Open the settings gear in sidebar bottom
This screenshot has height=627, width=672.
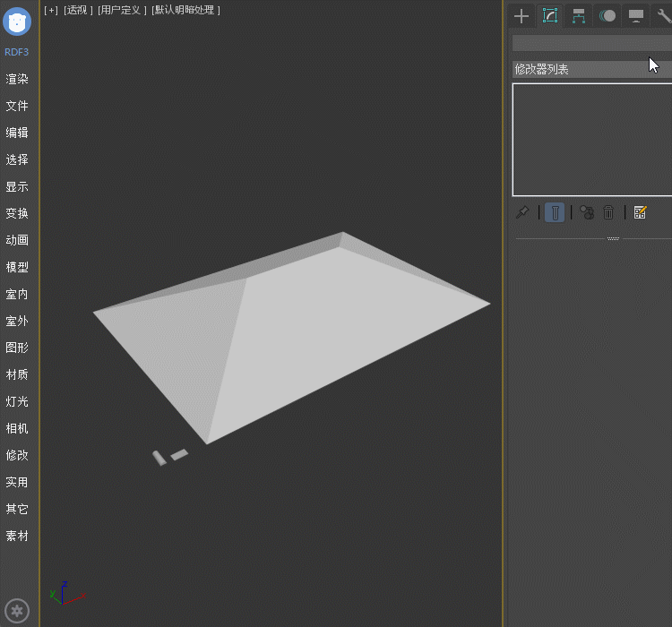18,611
